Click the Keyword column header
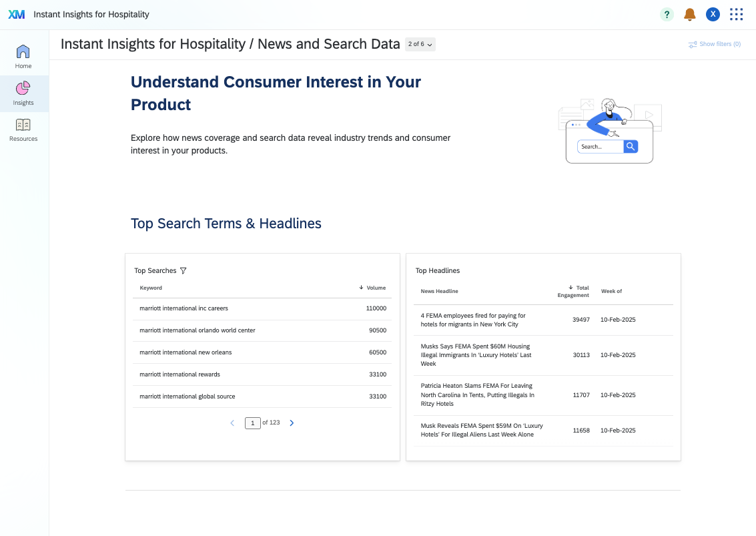Viewport: 756px width, 536px height. (151, 288)
